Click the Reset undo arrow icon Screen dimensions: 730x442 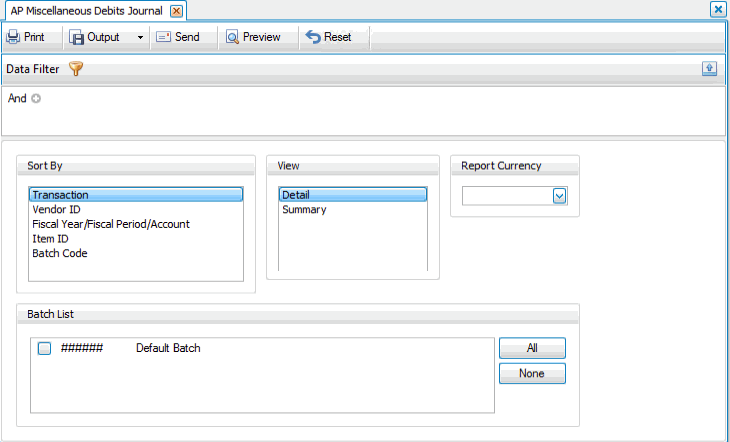coord(313,37)
